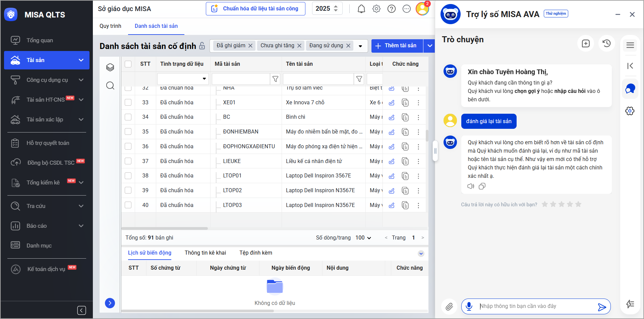Click edit pencil icon for row 33
This screenshot has width=644, height=319.
[x=392, y=103]
